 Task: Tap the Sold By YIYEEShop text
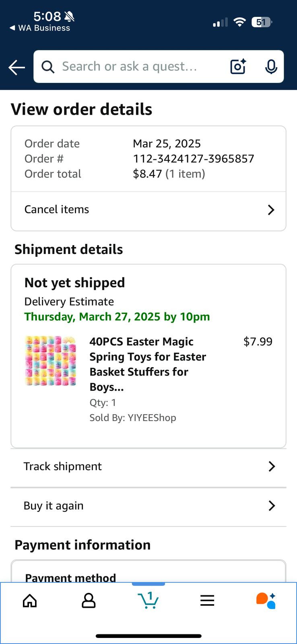[133, 418]
